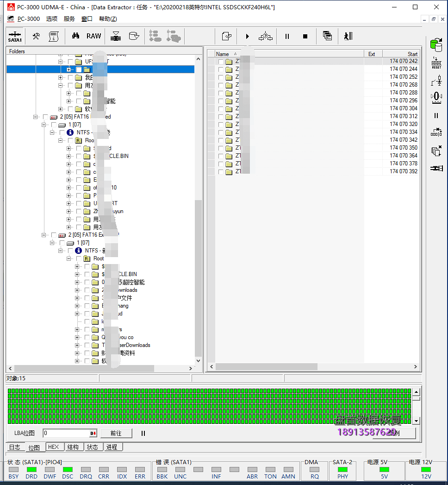Image resolution: width=448 pixels, height=485 pixels.
Task: Click the SATA1 port toolbar icon
Action: click(x=15, y=37)
